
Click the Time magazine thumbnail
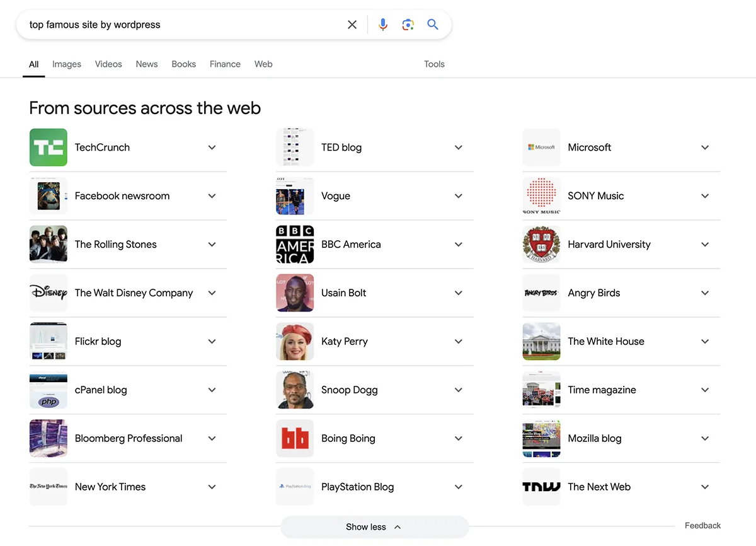[541, 390]
